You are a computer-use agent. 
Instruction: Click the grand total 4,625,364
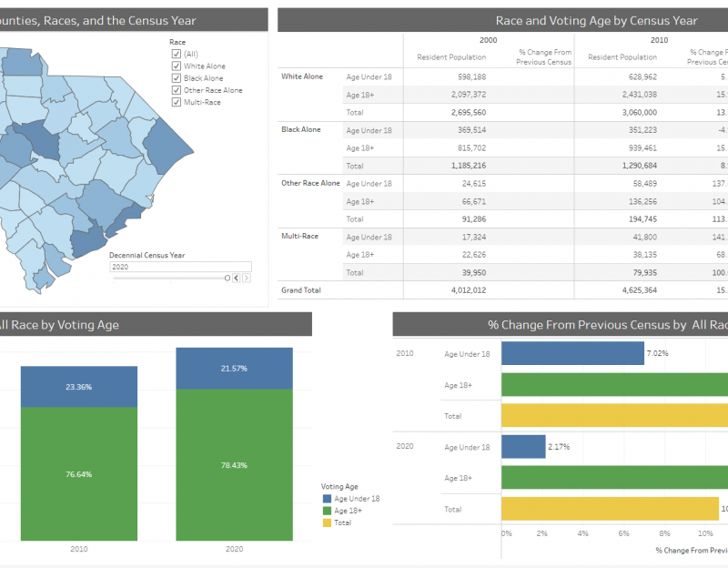click(640, 290)
